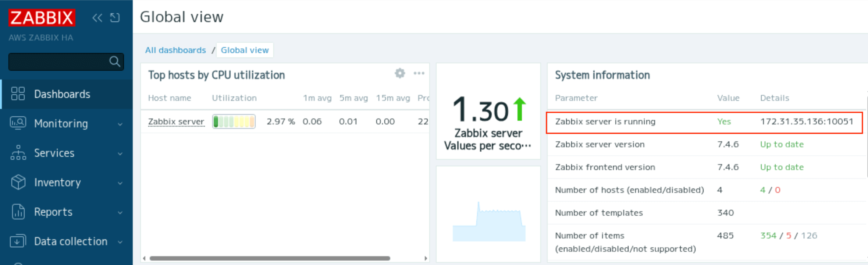This screenshot has height=265, width=868.
Task: Click the CPU utilization bar gauge
Action: [234, 121]
